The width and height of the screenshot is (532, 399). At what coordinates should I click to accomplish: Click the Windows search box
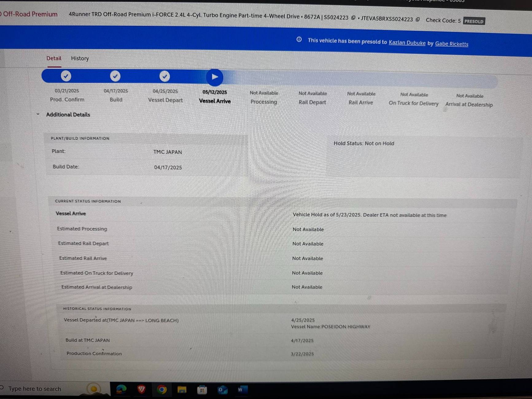pyautogui.click(x=55, y=389)
